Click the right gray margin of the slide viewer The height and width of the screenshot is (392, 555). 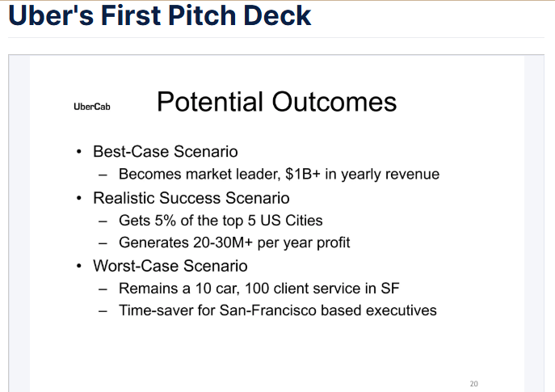tap(534, 223)
